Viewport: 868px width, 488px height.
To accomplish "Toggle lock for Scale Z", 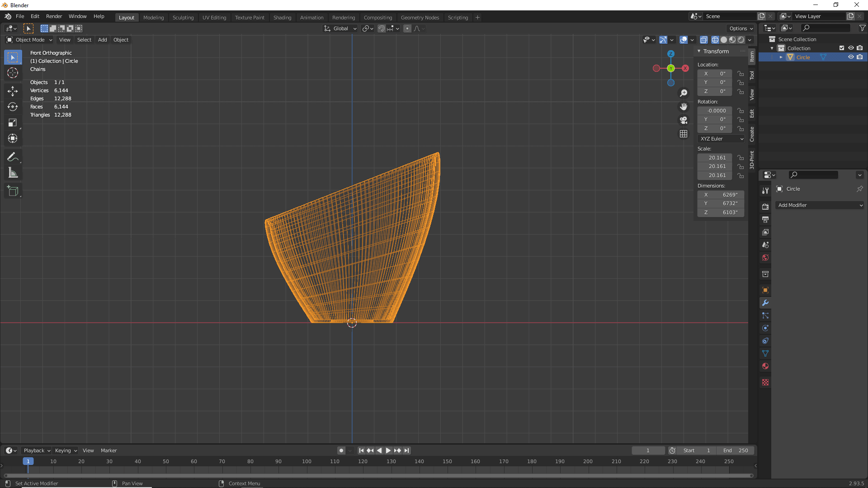I will [741, 175].
